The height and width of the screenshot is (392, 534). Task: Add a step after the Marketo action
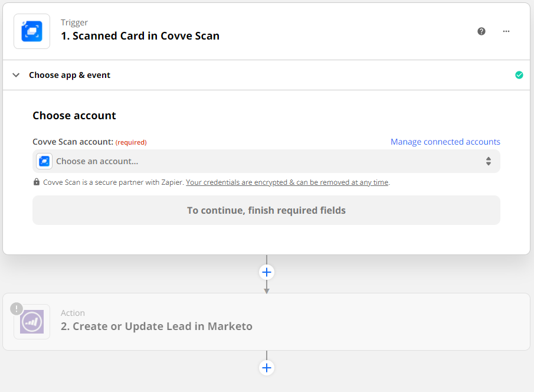[x=267, y=368]
